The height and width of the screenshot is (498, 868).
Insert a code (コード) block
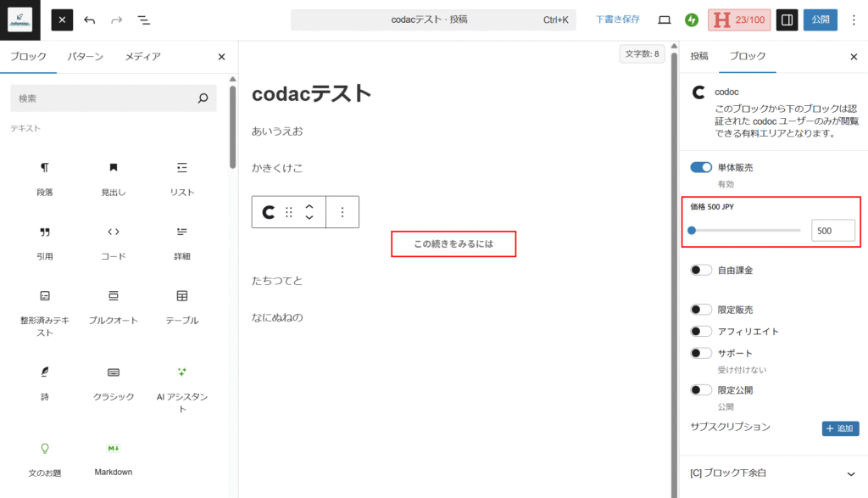pyautogui.click(x=114, y=243)
